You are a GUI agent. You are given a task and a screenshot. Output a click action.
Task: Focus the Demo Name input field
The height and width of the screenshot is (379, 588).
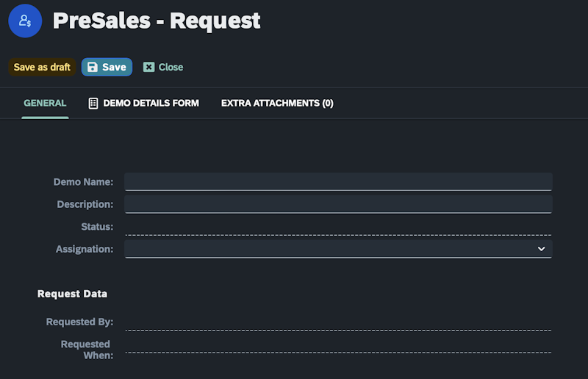[x=338, y=181]
